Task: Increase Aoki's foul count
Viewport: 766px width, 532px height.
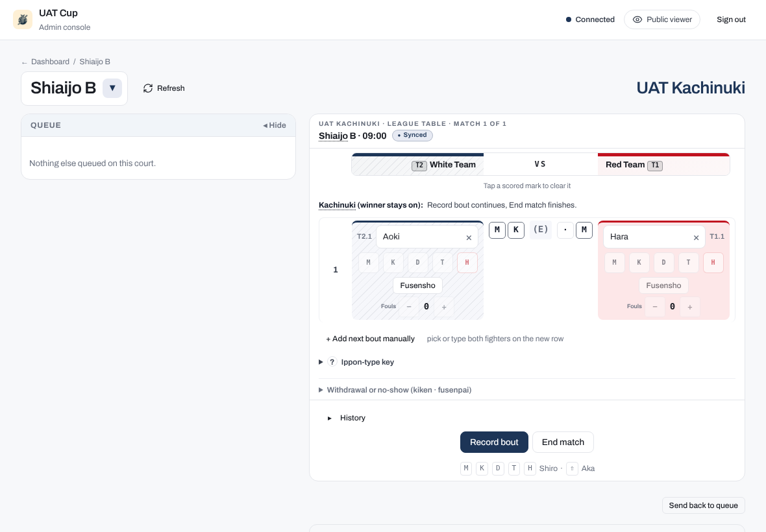Action: 444,307
